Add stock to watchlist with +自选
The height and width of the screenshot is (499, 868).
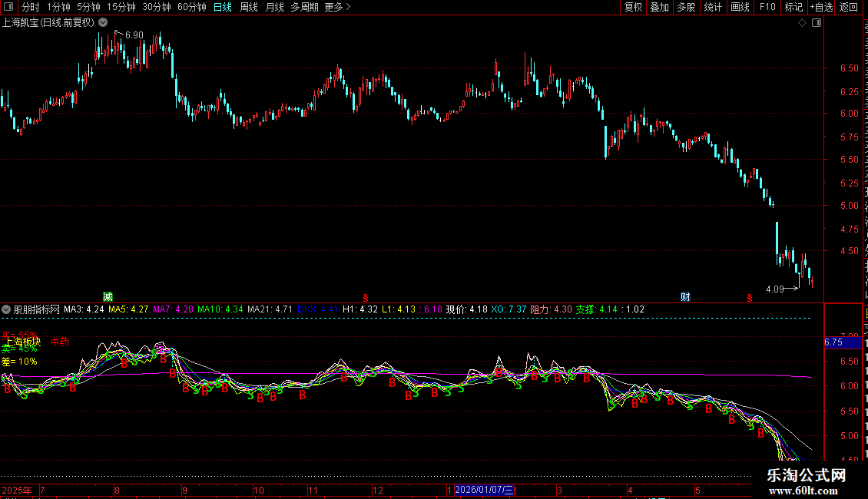pyautogui.click(x=821, y=7)
